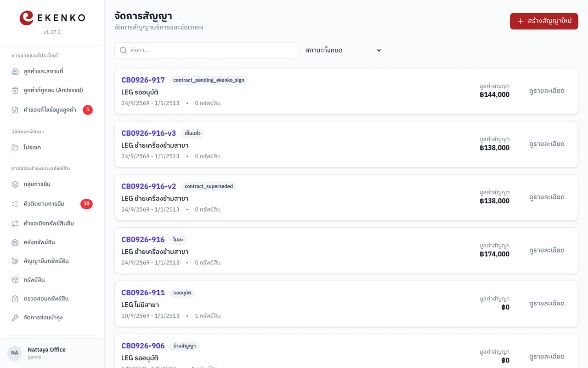Click the เซ็นแล้ว status badge
Image resolution: width=588 pixels, height=368 pixels.
click(x=192, y=133)
